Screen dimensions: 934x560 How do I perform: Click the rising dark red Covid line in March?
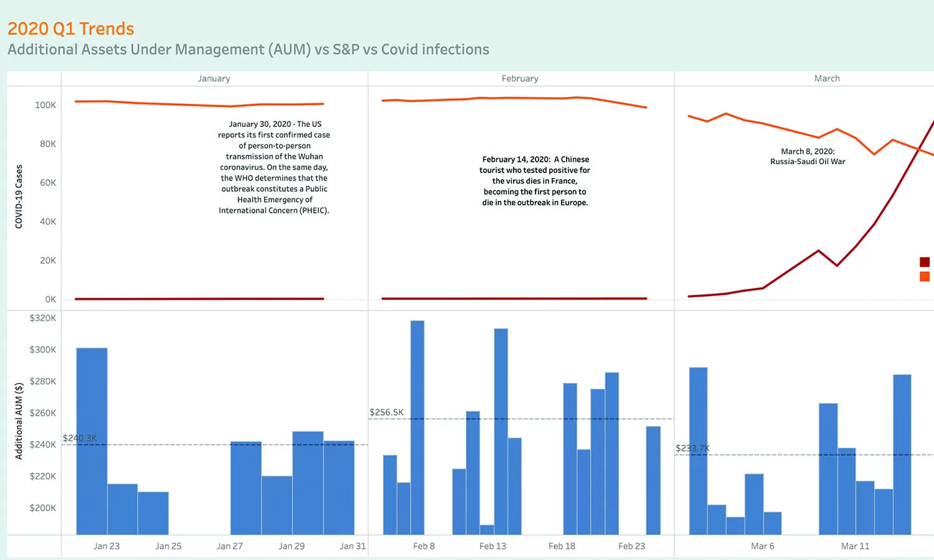pos(875,224)
